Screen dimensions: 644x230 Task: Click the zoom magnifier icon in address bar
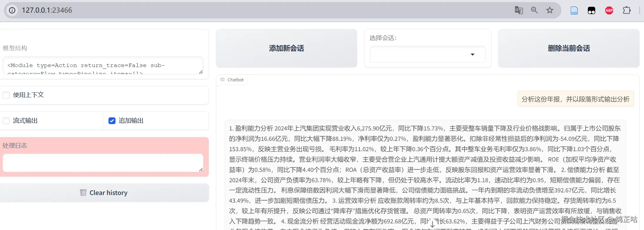click(534, 10)
